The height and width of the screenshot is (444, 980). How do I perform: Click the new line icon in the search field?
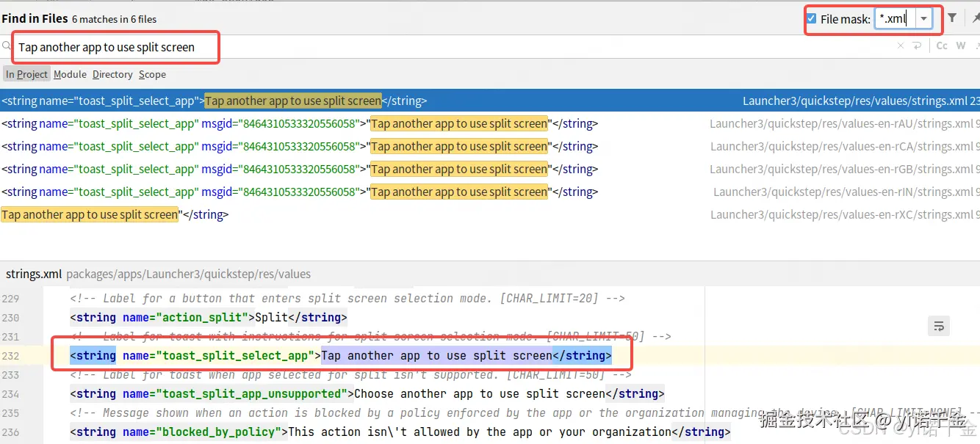(x=917, y=46)
